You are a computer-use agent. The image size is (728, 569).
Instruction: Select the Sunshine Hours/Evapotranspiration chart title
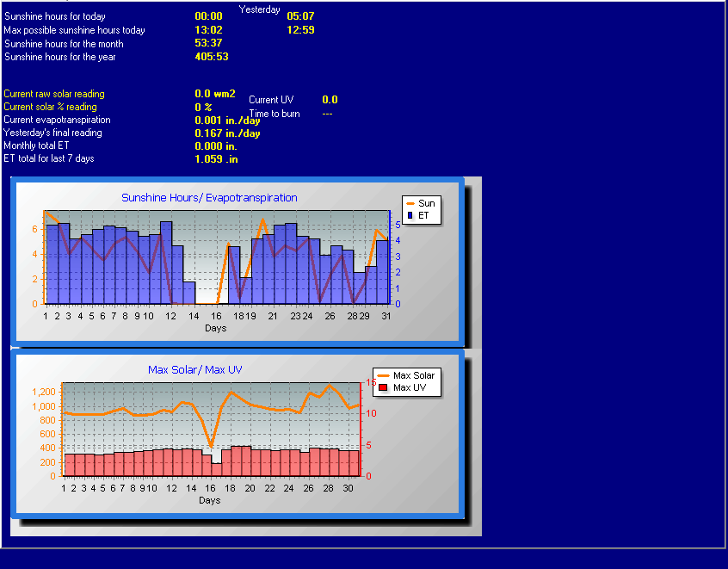[209, 198]
